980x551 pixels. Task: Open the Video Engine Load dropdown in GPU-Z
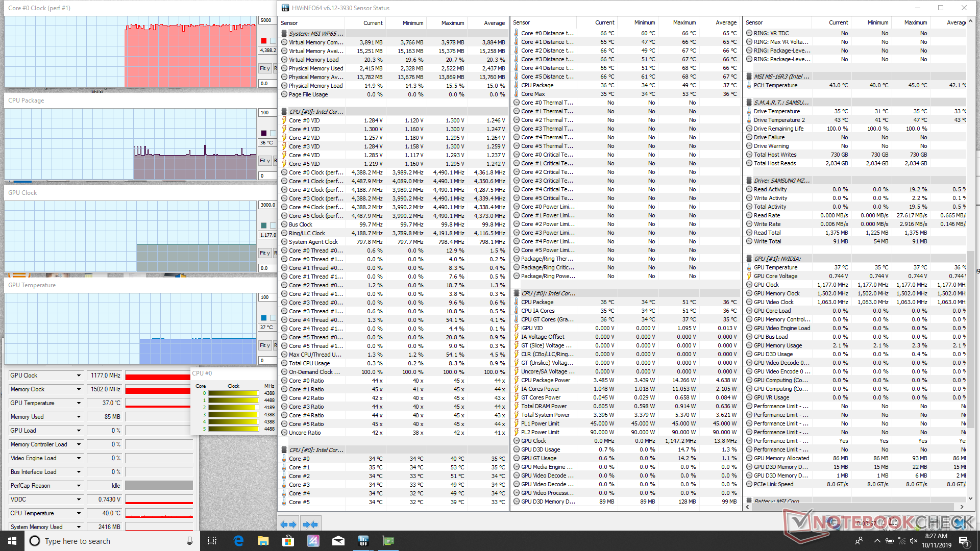(x=79, y=458)
